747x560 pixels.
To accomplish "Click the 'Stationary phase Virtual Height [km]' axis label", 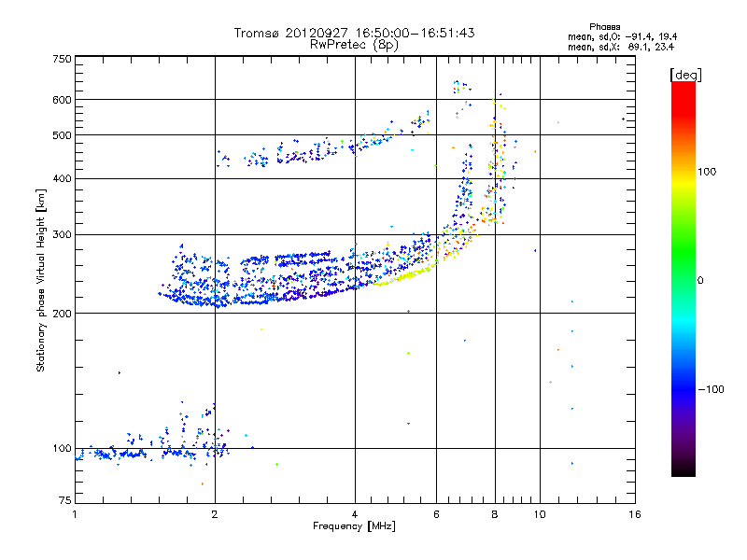I will tap(40, 281).
